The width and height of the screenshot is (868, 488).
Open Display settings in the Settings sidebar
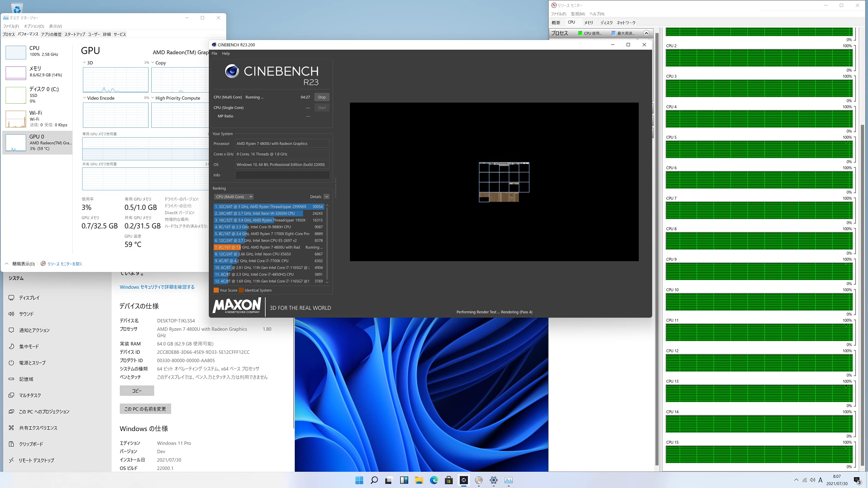click(x=29, y=298)
